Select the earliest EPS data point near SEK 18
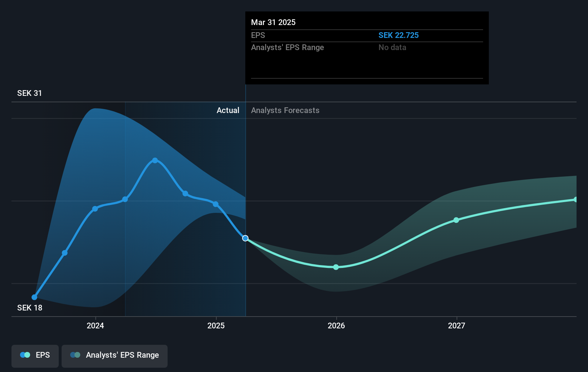The image size is (588, 372). click(34, 297)
